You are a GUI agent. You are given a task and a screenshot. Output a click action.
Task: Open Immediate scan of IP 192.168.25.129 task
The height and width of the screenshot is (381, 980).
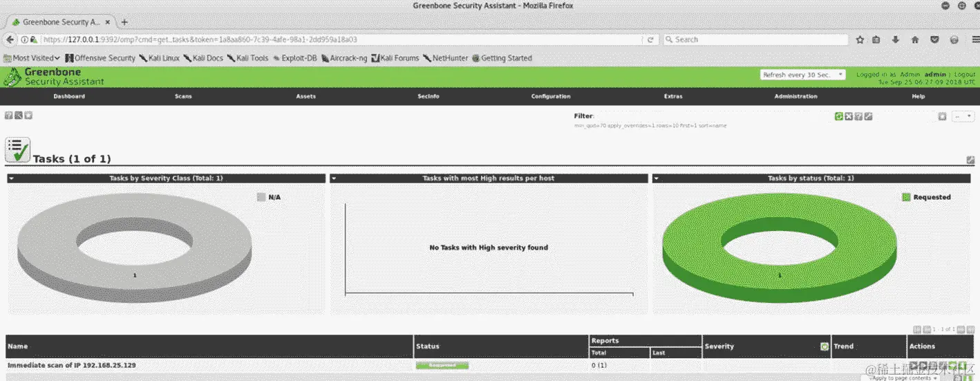[72, 365]
